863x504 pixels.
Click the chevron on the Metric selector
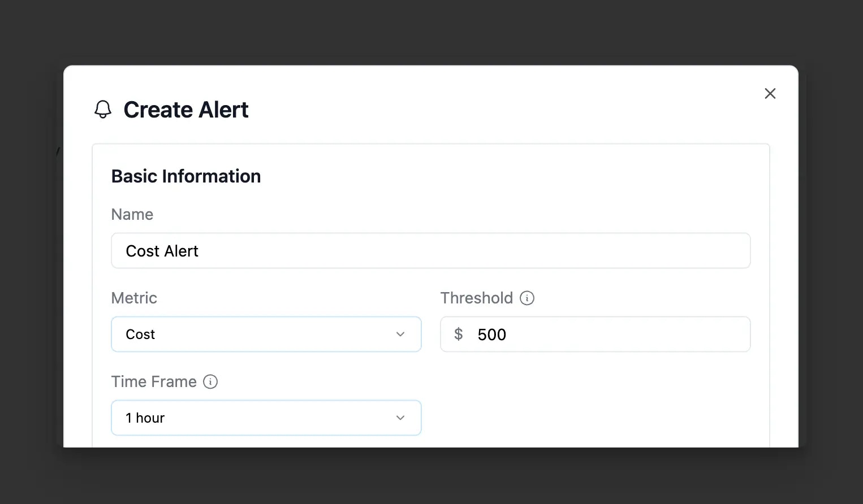point(400,334)
